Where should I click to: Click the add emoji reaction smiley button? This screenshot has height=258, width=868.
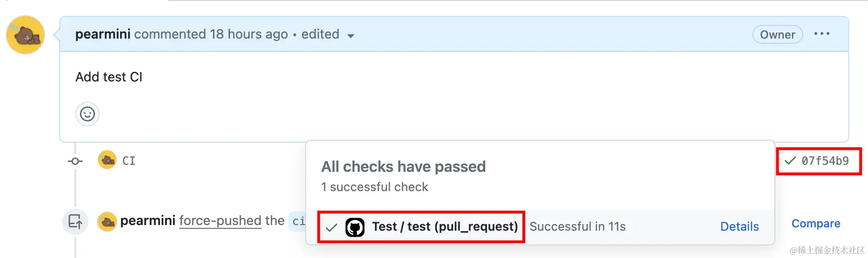click(x=87, y=114)
